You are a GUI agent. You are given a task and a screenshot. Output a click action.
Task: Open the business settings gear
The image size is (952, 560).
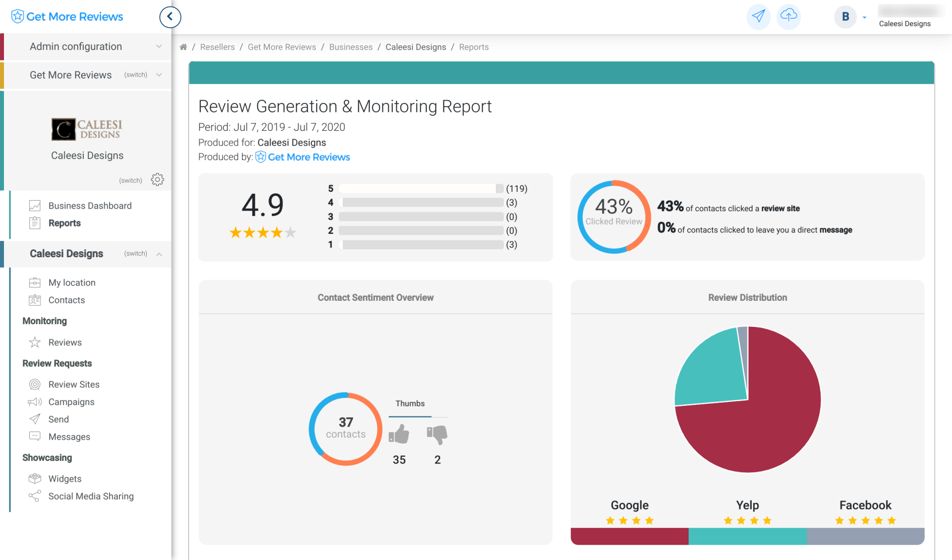coord(157,179)
